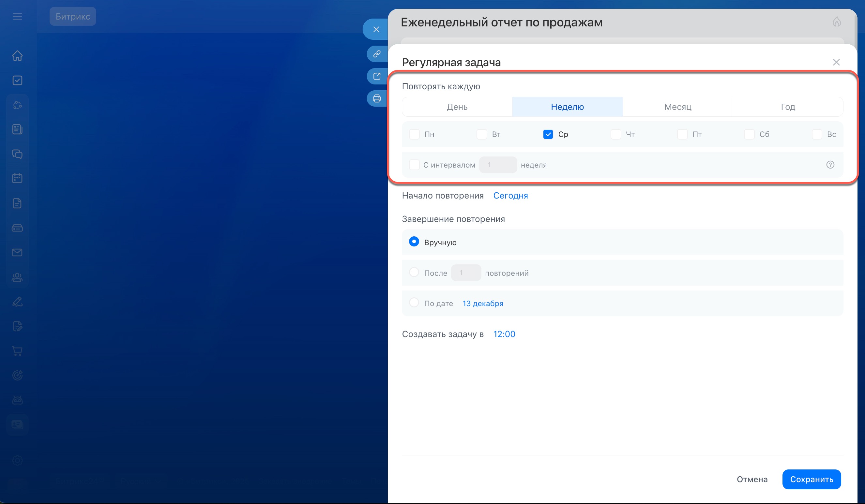Viewport: 865px width, 504px height.
Task: Open the calendar icon in sidebar
Action: 17,178
